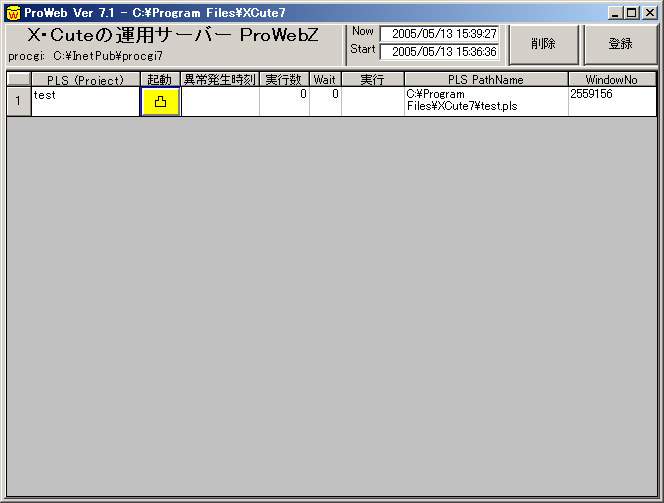Minimize the ProWeb window
Viewport: 664px width, 503px height.
[x=615, y=13]
